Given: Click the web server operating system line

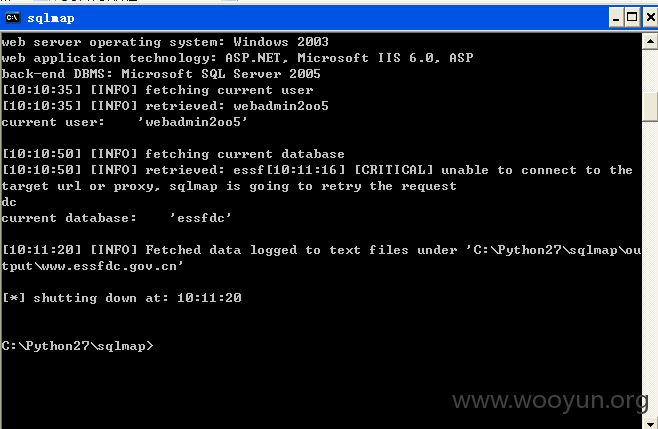Looking at the screenshot, I should pos(165,42).
